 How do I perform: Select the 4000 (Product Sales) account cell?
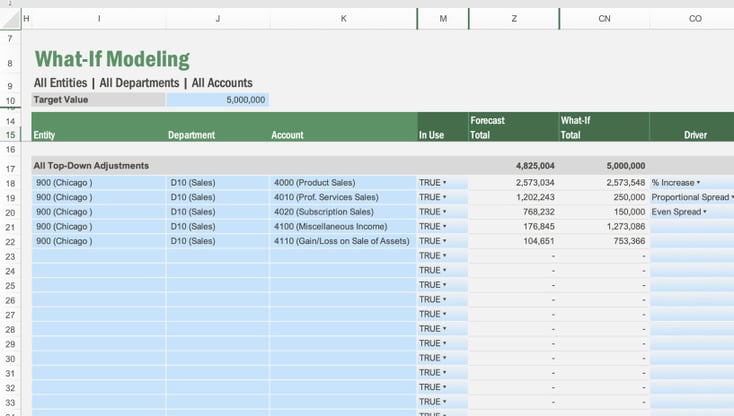point(342,183)
